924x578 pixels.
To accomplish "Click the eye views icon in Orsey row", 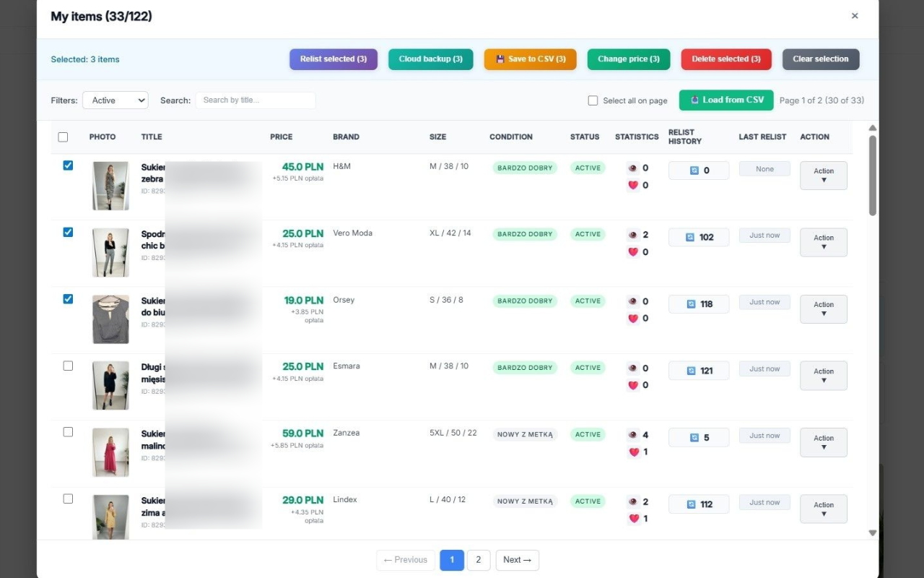I will click(x=633, y=302).
